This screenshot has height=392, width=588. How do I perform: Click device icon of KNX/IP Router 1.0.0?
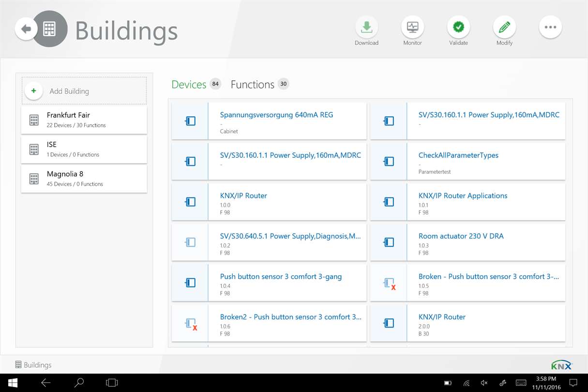pyautogui.click(x=190, y=202)
